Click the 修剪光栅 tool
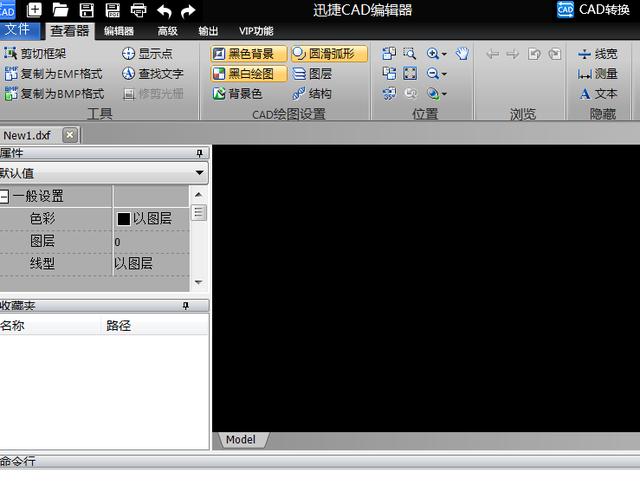640x485 pixels. coord(153,94)
